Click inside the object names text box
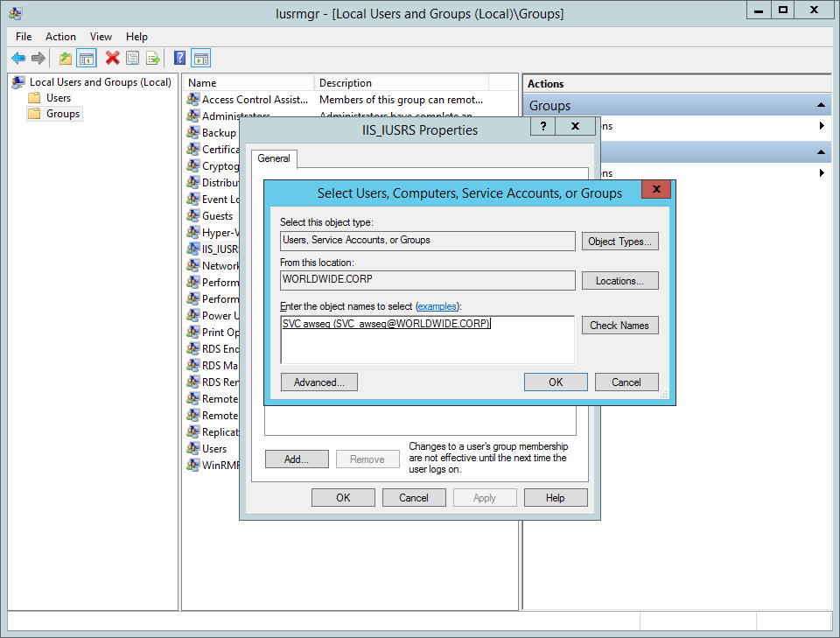 [x=428, y=340]
